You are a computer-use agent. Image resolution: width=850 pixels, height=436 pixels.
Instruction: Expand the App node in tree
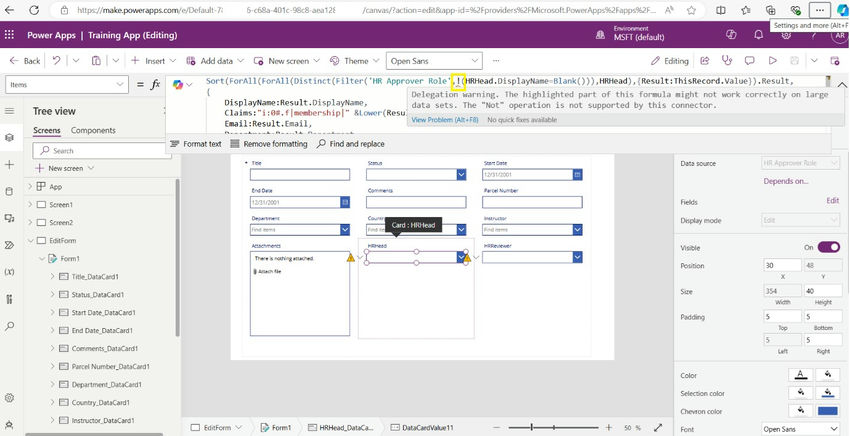[30, 187]
